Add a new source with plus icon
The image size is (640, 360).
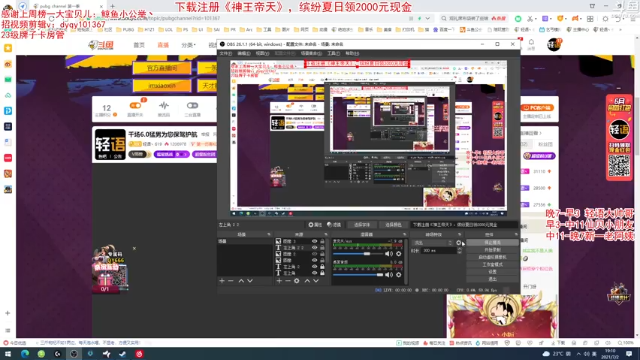279,281
